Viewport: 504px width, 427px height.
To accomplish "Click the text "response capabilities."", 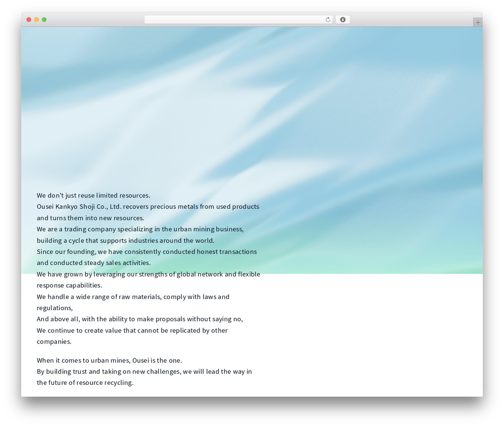I will (69, 285).
